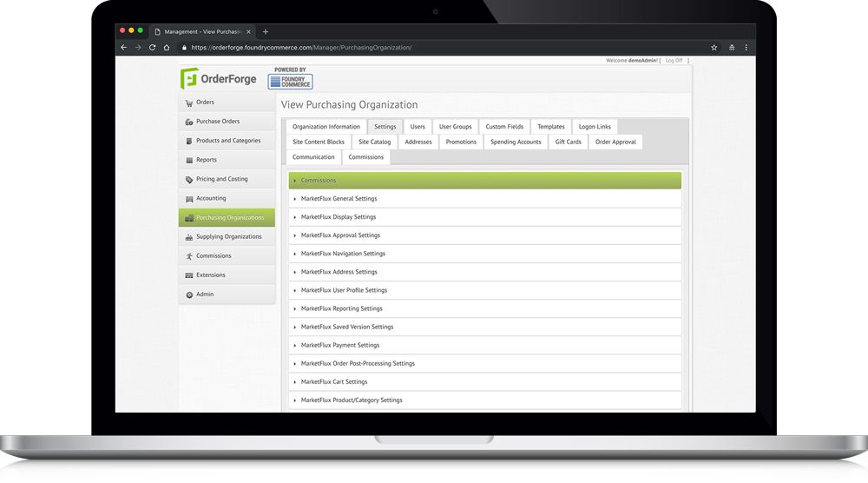Click the Admin gear icon
The width and height of the screenshot is (868, 483).
pos(188,294)
